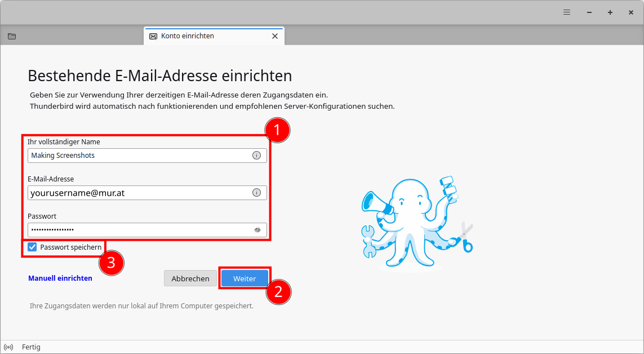Show info for the full name field
Viewport: 644px width, 354px height.
[256, 156]
